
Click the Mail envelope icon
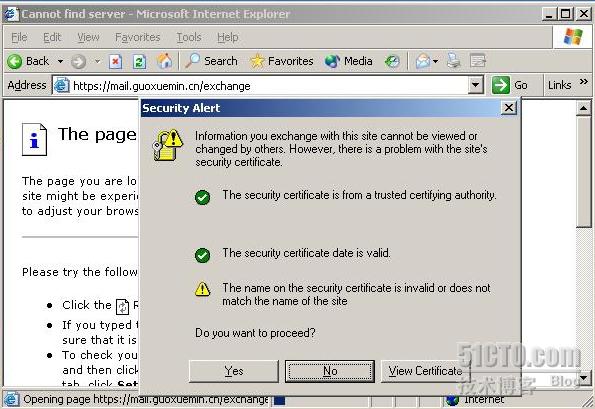[423, 61]
